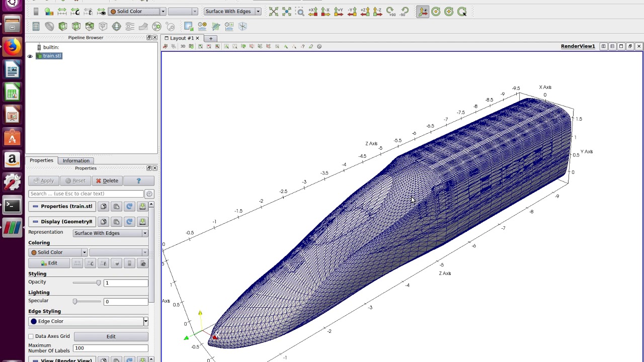Viewport: 644px width, 362px height.
Task: Select the Layout #1 tab
Action: [182, 38]
